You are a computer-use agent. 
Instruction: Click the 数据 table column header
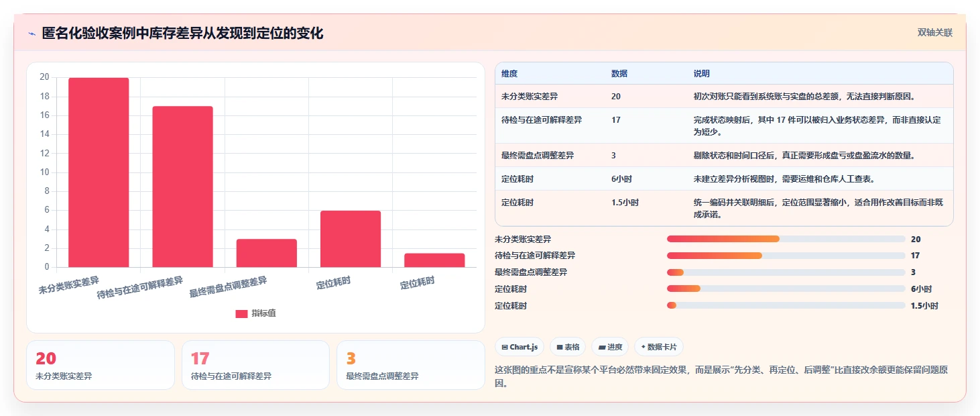(x=619, y=74)
